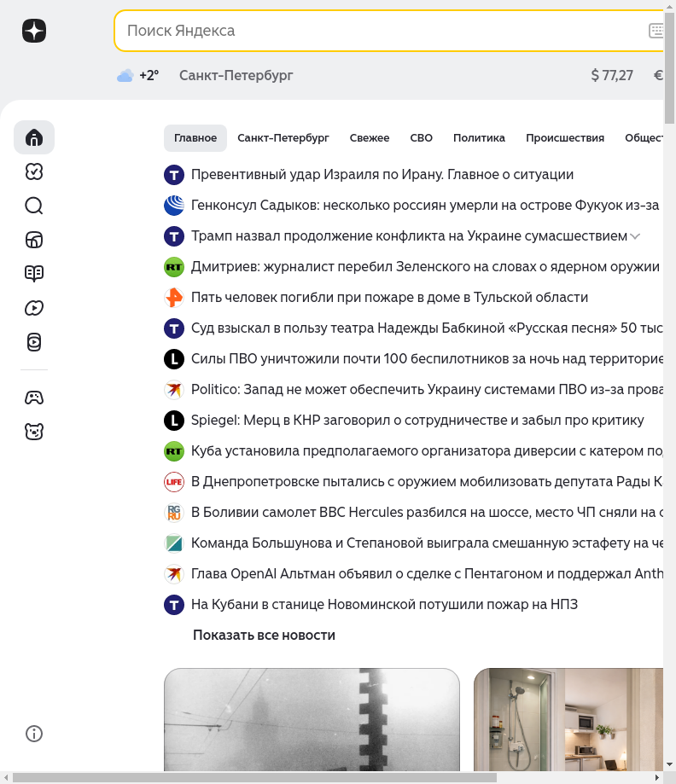Switch to the Свежее tab
Screen dimensions: 676x784
click(x=370, y=138)
